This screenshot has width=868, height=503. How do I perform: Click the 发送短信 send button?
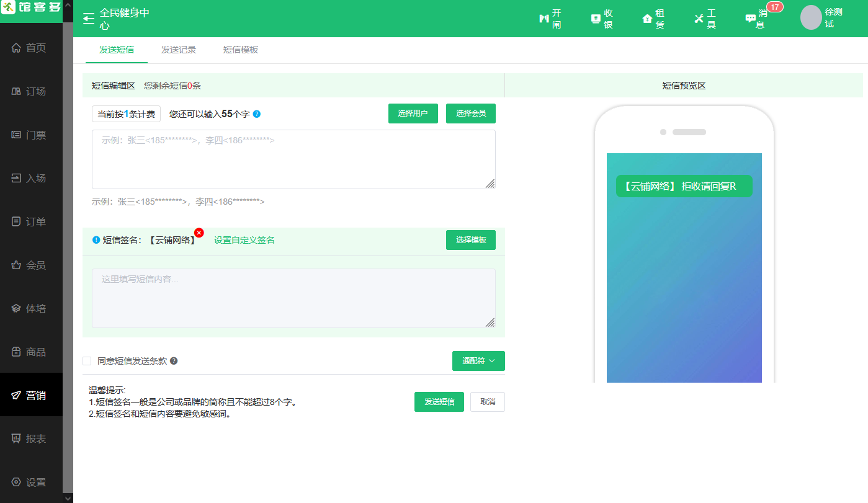point(439,402)
